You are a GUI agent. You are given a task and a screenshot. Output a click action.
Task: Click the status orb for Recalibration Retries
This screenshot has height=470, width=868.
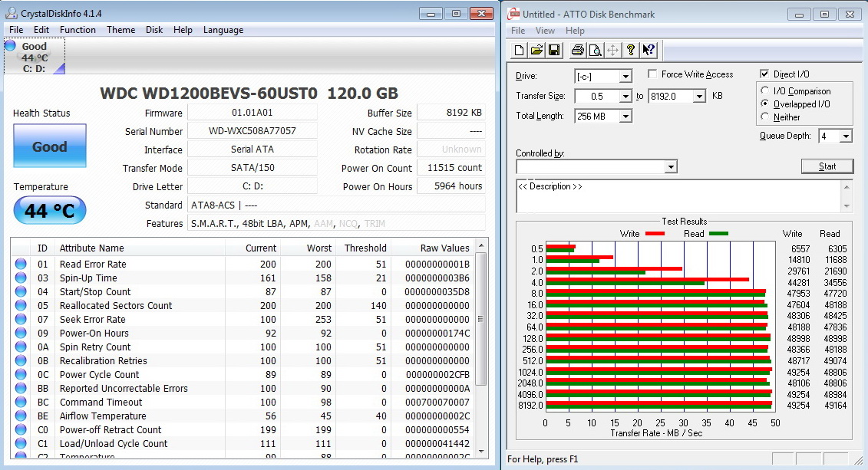[x=21, y=360]
